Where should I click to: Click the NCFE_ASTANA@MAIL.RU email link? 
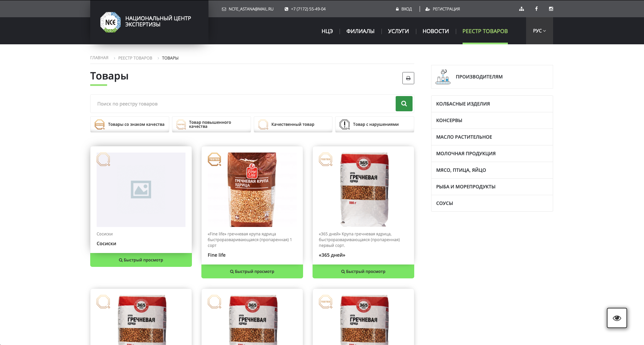point(251,9)
